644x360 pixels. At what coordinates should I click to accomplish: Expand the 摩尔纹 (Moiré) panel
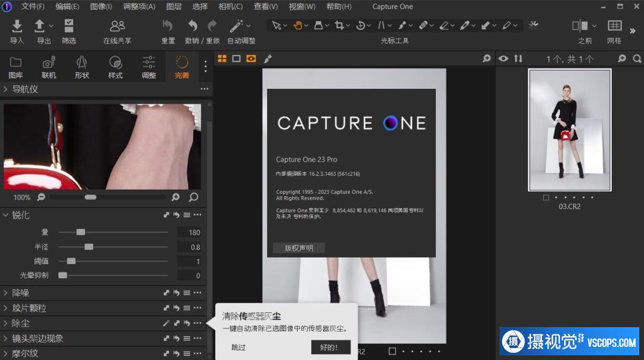click(5, 353)
